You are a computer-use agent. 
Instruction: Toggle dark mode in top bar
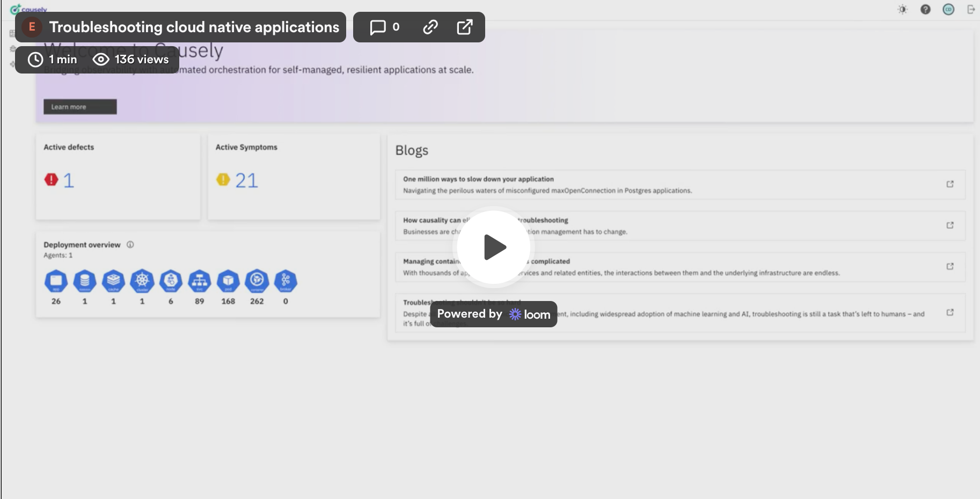tap(902, 9)
